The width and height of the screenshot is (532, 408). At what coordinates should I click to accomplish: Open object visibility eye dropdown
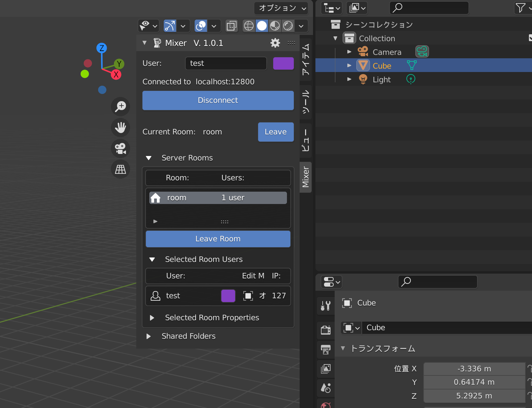tap(149, 26)
